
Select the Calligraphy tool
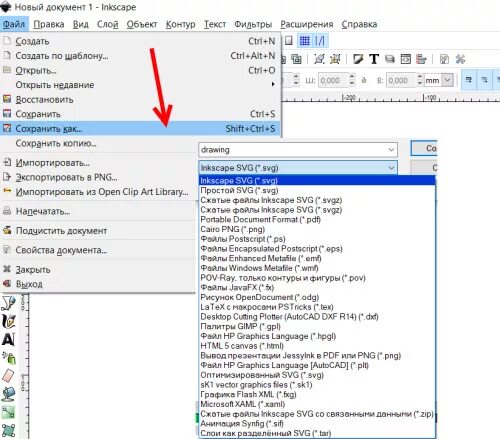click(8, 321)
